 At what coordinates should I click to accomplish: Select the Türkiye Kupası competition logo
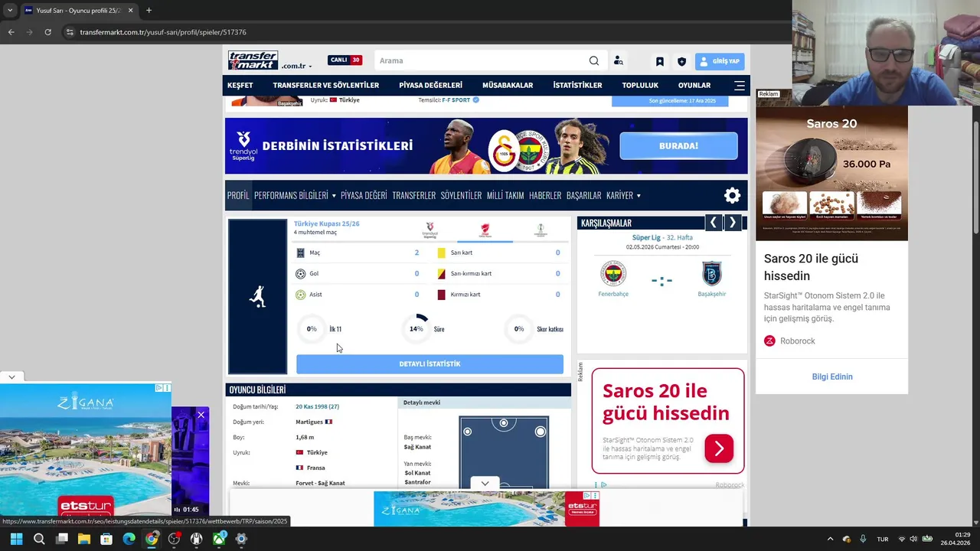coord(485,230)
